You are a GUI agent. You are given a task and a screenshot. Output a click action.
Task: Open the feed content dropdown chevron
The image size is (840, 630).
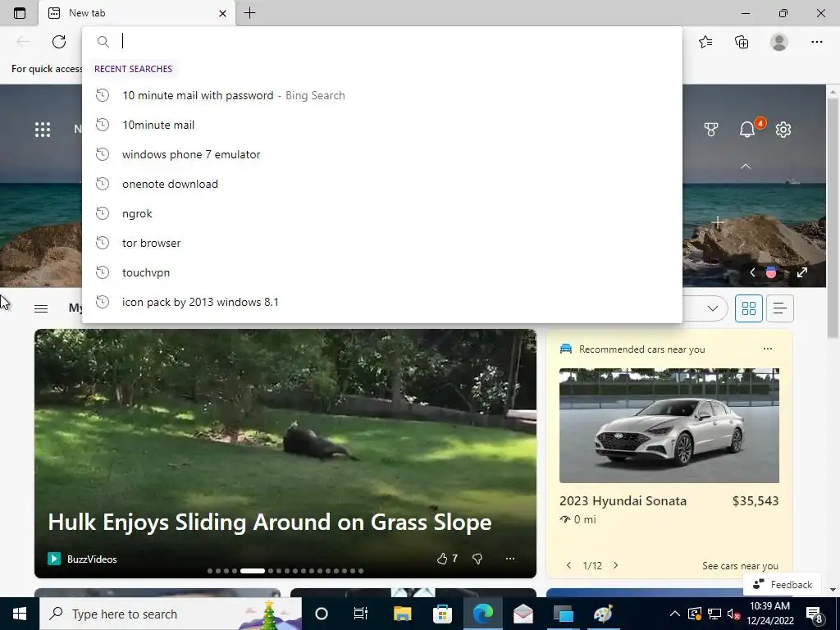click(713, 308)
